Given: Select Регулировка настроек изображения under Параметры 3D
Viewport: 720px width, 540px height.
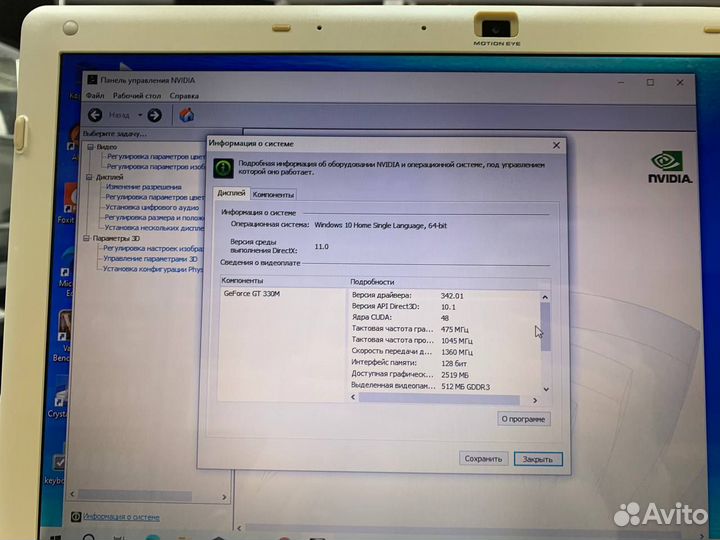Looking at the screenshot, I should point(153,248).
